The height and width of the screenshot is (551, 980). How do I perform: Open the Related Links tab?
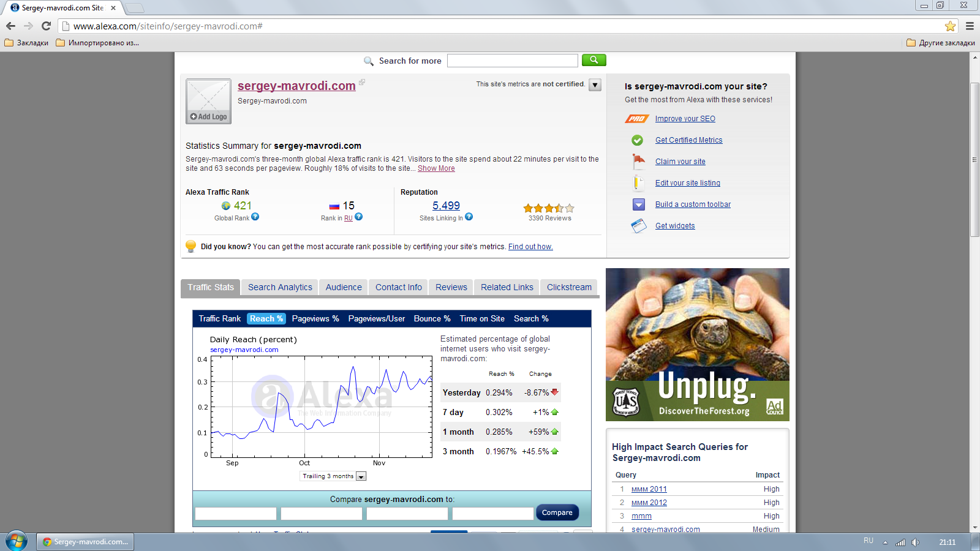(507, 287)
